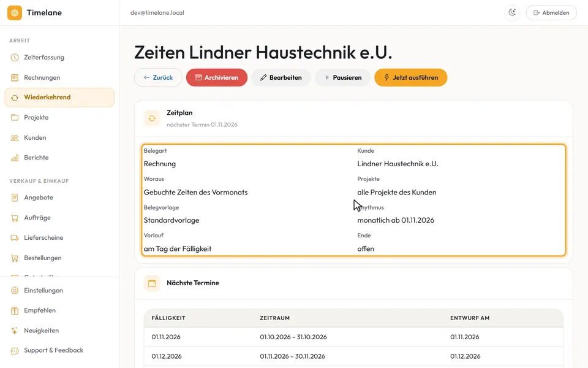Click the Projekte folder icon
Viewport: 588px width, 368px height.
[15, 118]
